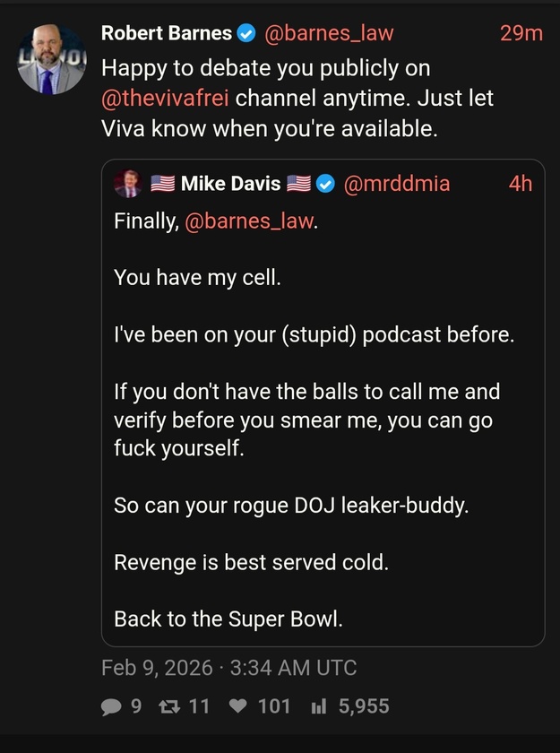Click the 5,955 views count
The height and width of the screenshot is (753, 560).
(x=364, y=706)
